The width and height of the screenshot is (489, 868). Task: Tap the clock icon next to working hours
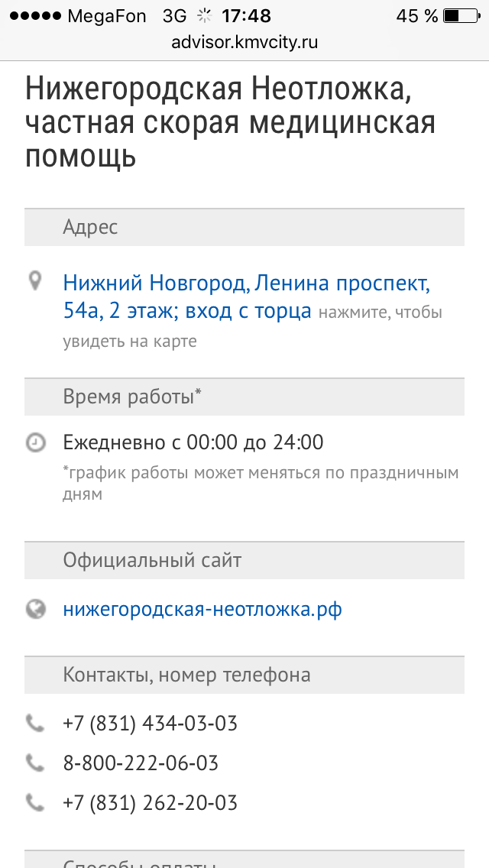pyautogui.click(x=35, y=442)
